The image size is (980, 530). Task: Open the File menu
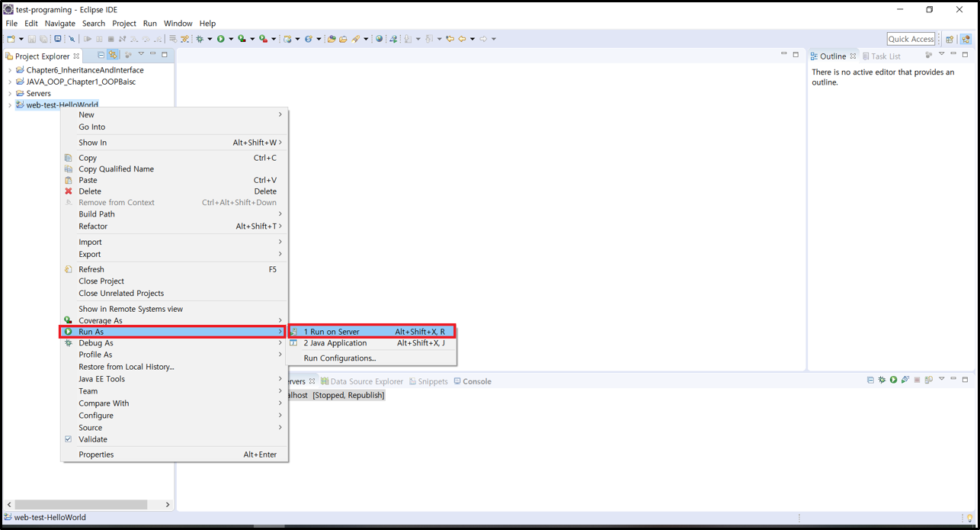[11, 24]
